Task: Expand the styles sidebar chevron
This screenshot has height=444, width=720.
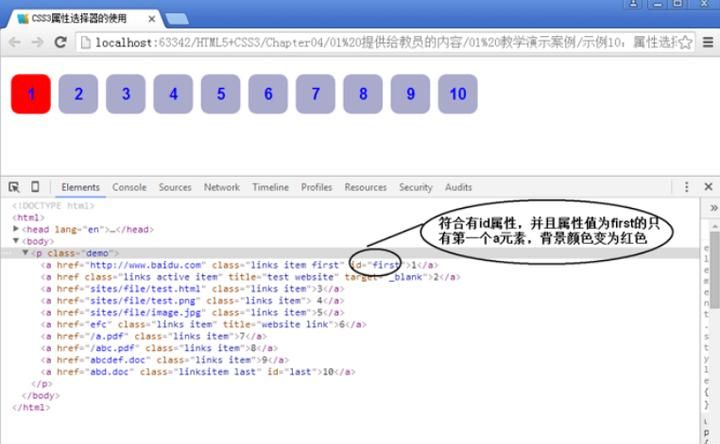Action: click(713, 208)
